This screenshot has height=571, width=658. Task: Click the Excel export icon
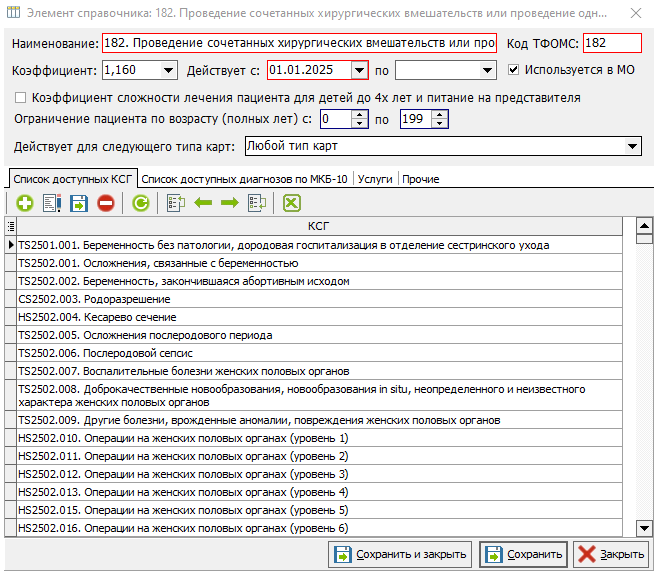[x=291, y=203]
